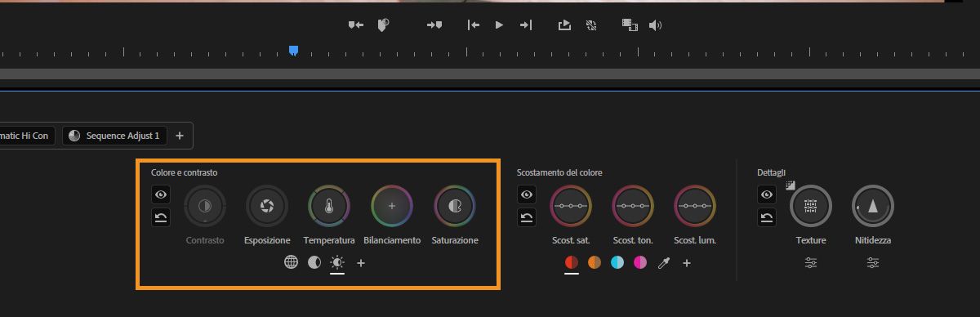
Task: Select the Sequence Adjust 1 tab
Action: pos(115,136)
